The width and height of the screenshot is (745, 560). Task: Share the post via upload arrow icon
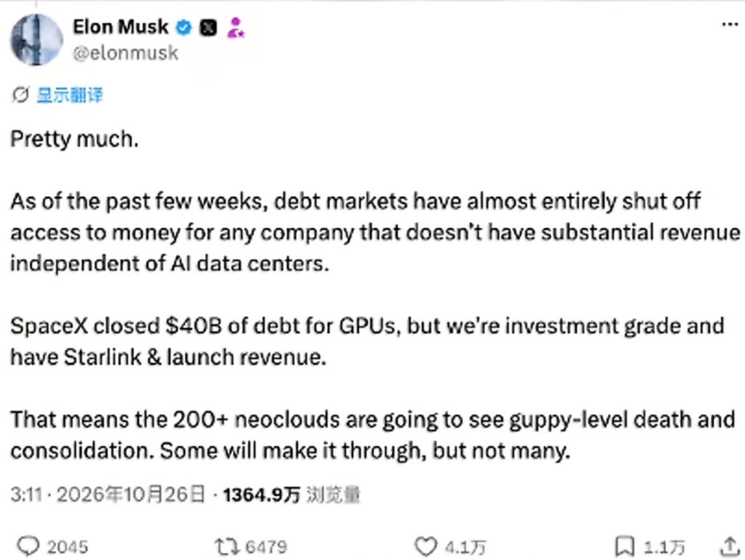click(729, 546)
